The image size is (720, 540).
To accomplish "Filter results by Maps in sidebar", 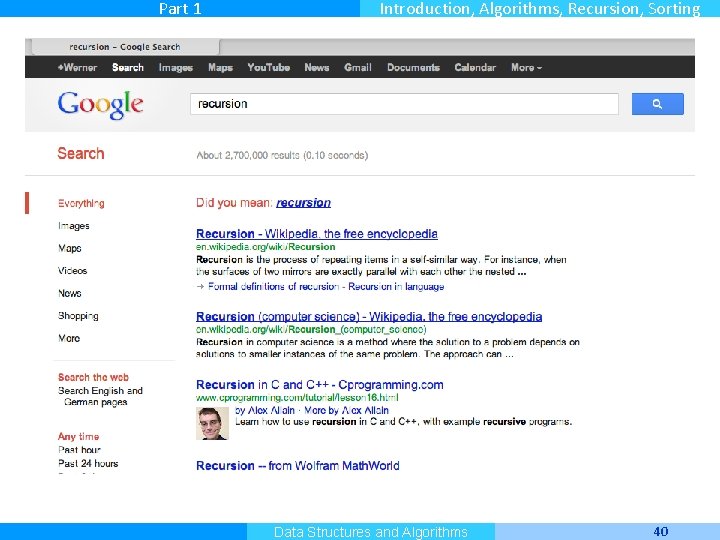I will coord(70,248).
